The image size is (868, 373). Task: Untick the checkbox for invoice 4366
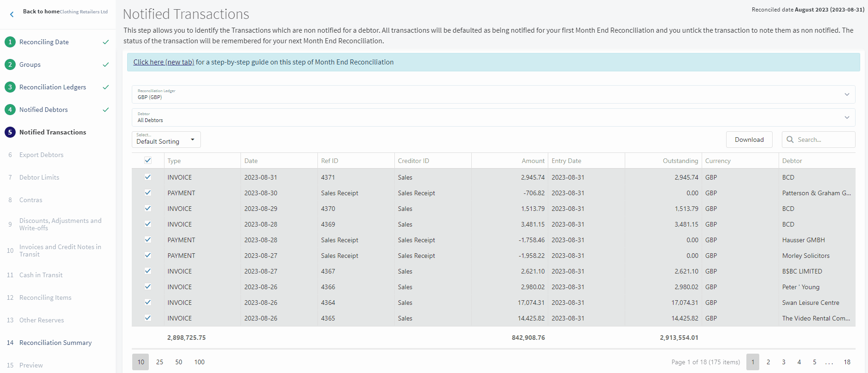148,286
